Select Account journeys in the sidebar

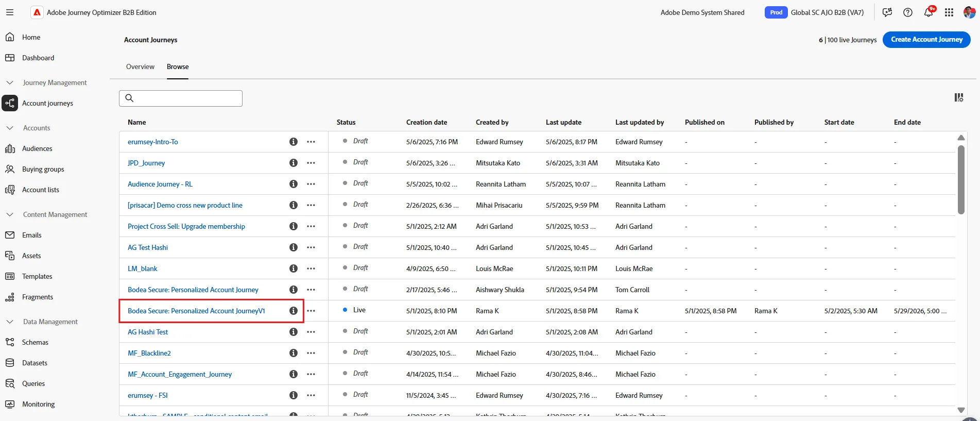(47, 103)
